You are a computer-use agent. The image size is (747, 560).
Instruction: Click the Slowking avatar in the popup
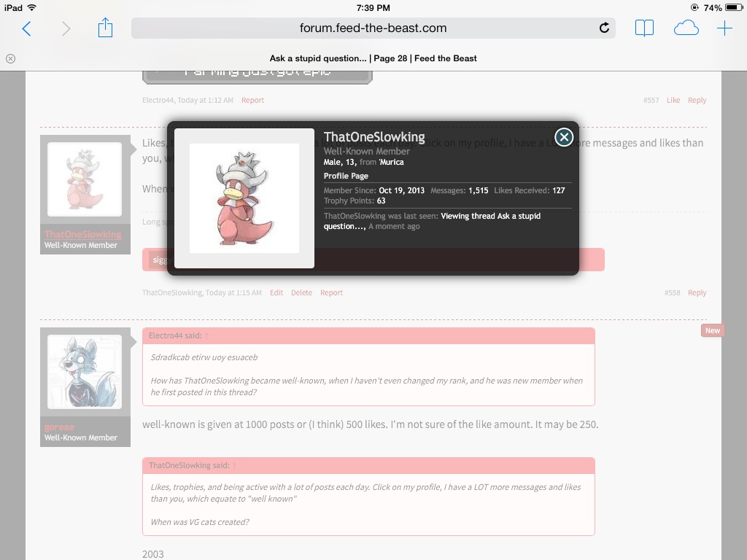coord(244,198)
